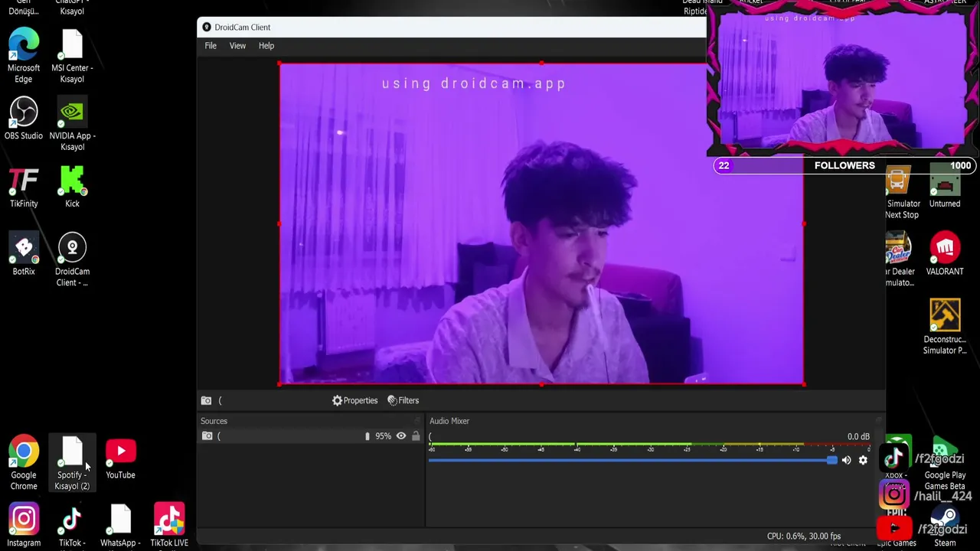The height and width of the screenshot is (551, 980).
Task: Open Google Chrome from the desktop
Action: pyautogui.click(x=24, y=464)
